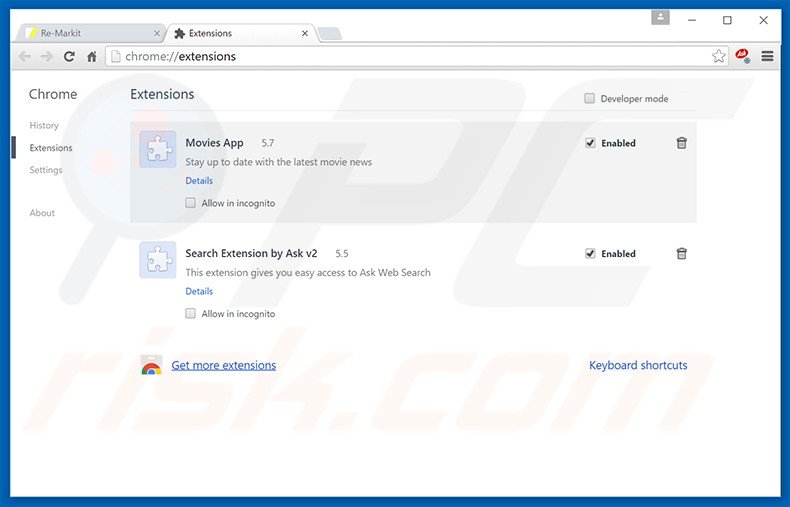Open the Chrome user profile button

click(660, 18)
